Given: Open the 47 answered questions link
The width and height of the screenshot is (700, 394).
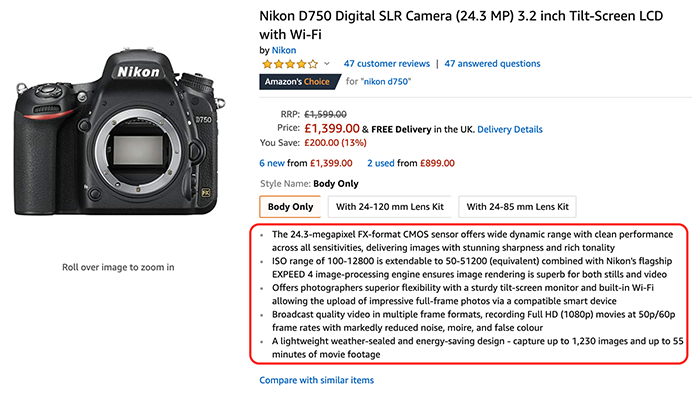Looking at the screenshot, I should coord(492,64).
